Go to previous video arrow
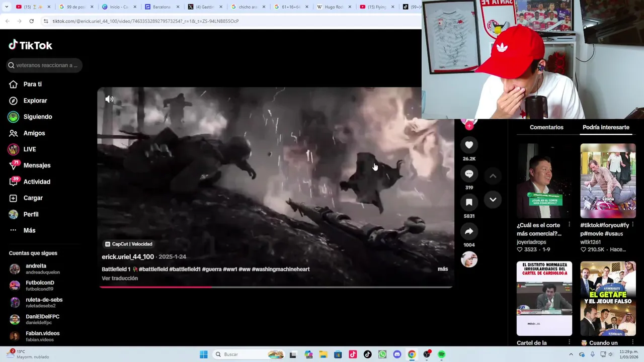Viewport: 644px width, 362px height. click(x=493, y=176)
